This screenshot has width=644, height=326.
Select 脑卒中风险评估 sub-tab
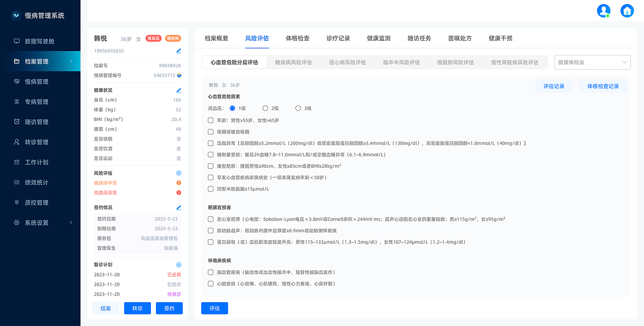pyautogui.click(x=401, y=62)
